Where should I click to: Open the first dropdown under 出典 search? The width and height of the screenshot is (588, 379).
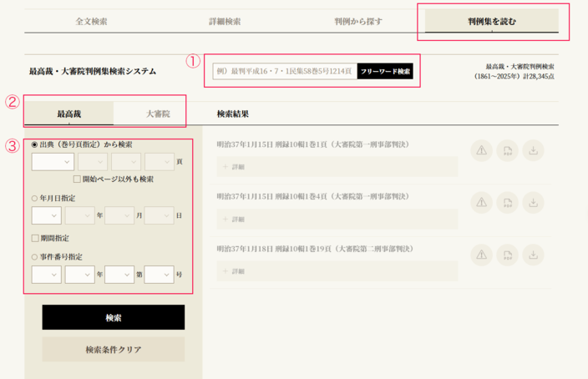(x=52, y=162)
